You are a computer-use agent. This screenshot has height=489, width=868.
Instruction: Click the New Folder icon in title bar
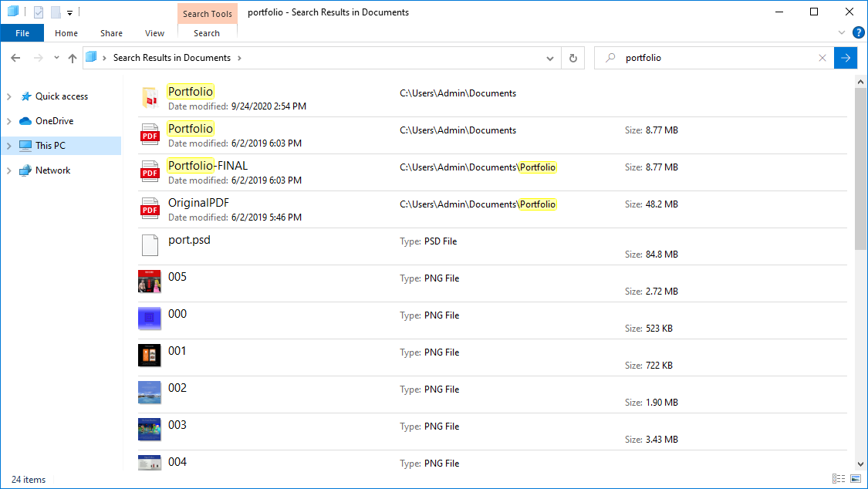tap(56, 12)
